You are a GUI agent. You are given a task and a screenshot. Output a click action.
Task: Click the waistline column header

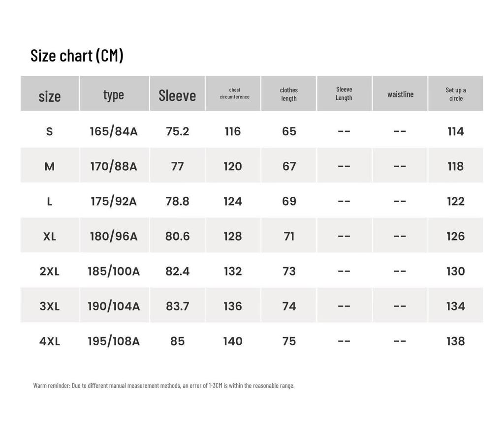coord(400,94)
